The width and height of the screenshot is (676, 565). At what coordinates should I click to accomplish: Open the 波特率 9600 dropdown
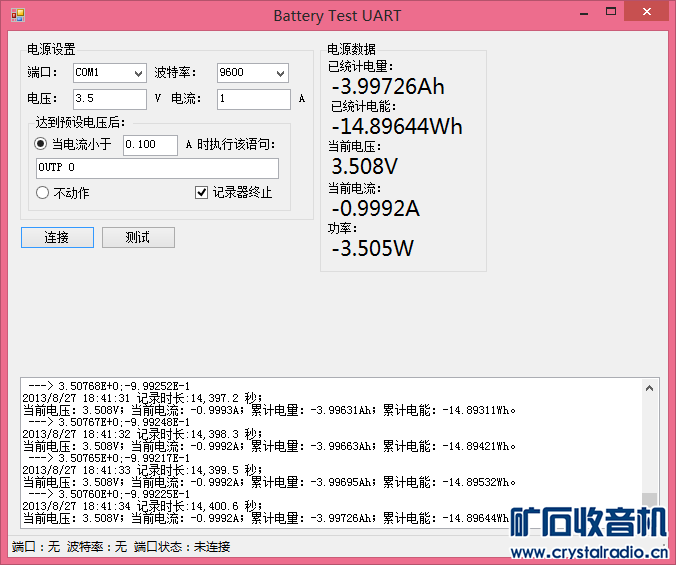tap(253, 73)
